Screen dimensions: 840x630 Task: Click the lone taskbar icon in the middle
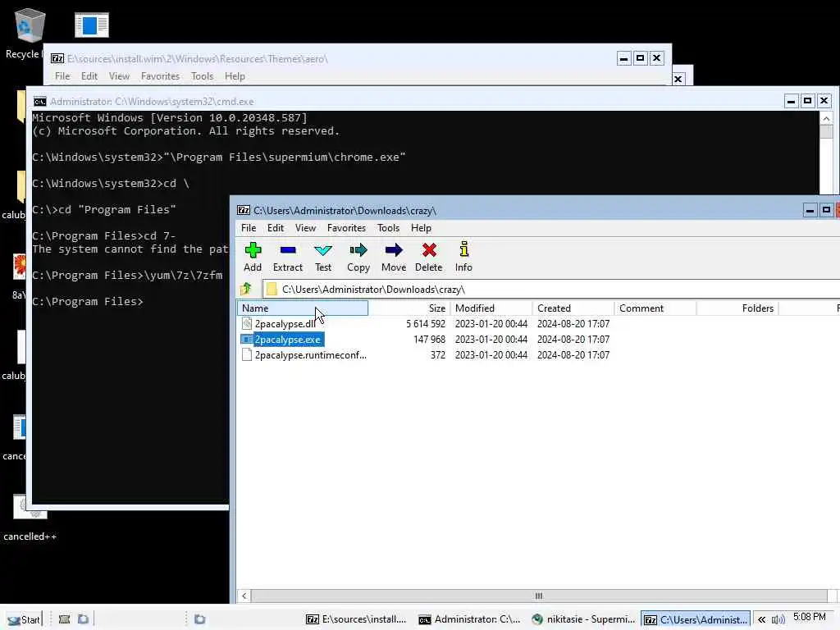[199, 619]
